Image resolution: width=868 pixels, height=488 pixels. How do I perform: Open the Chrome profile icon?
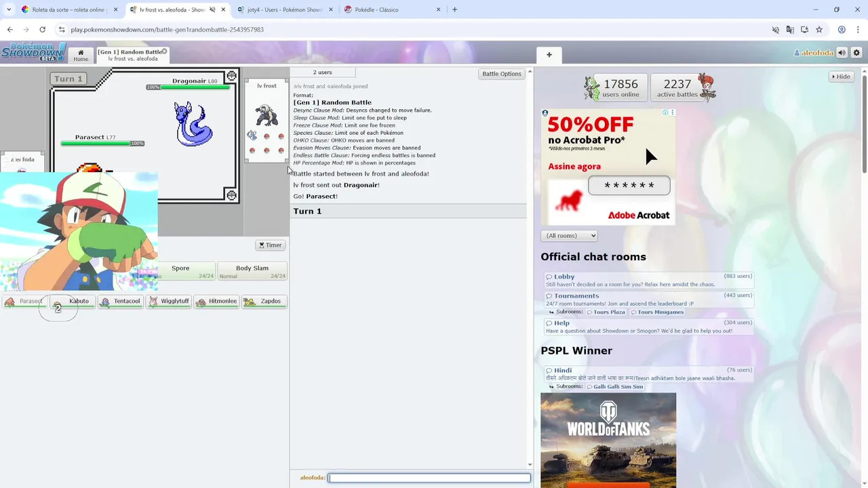pyautogui.click(x=842, y=30)
